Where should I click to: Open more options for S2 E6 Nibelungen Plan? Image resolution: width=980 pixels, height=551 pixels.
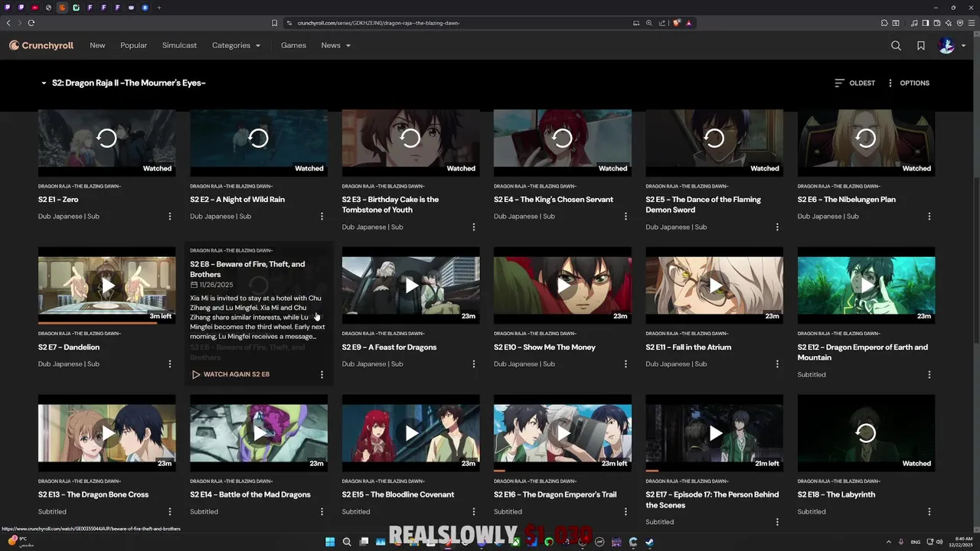click(929, 217)
